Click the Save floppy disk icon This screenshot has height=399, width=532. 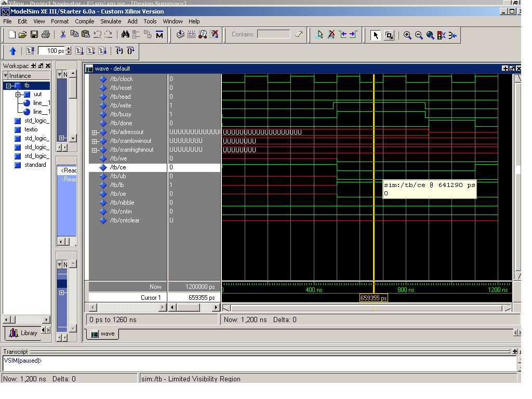click(34, 35)
